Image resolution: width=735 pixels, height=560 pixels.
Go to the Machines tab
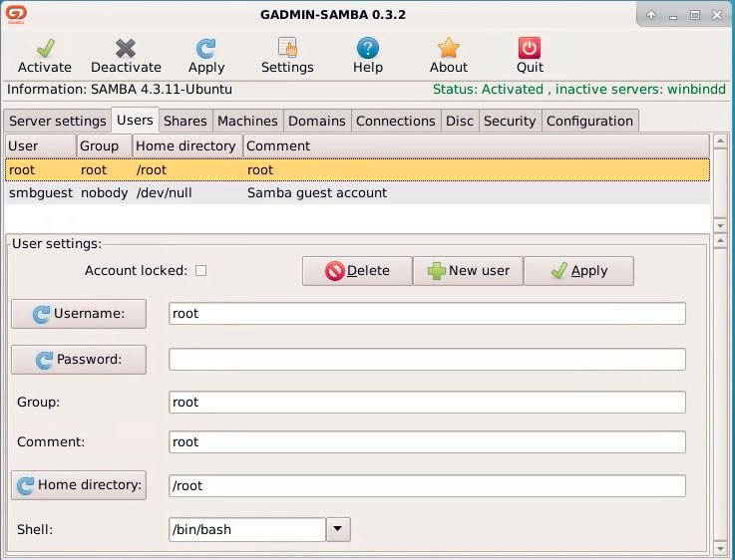[247, 121]
